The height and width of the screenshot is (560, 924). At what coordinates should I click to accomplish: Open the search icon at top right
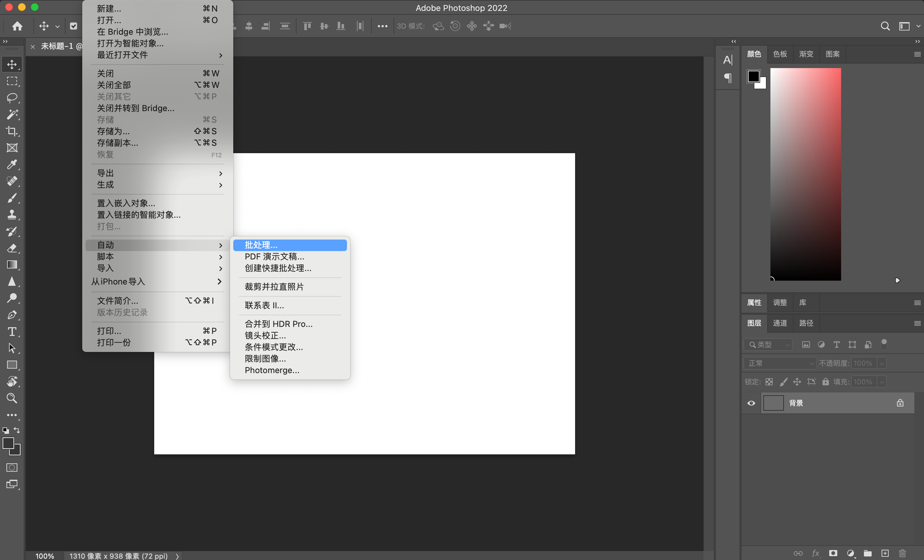click(885, 26)
